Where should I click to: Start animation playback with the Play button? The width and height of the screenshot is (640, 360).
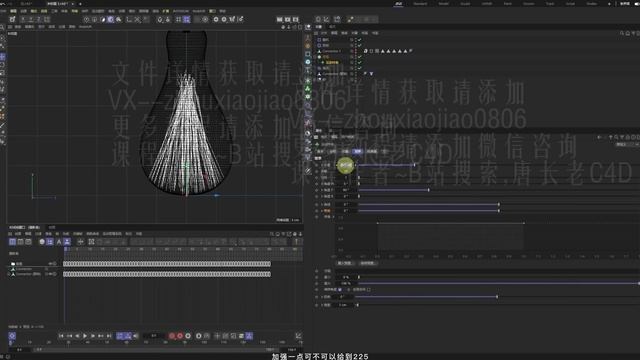pyautogui.click(x=85, y=336)
